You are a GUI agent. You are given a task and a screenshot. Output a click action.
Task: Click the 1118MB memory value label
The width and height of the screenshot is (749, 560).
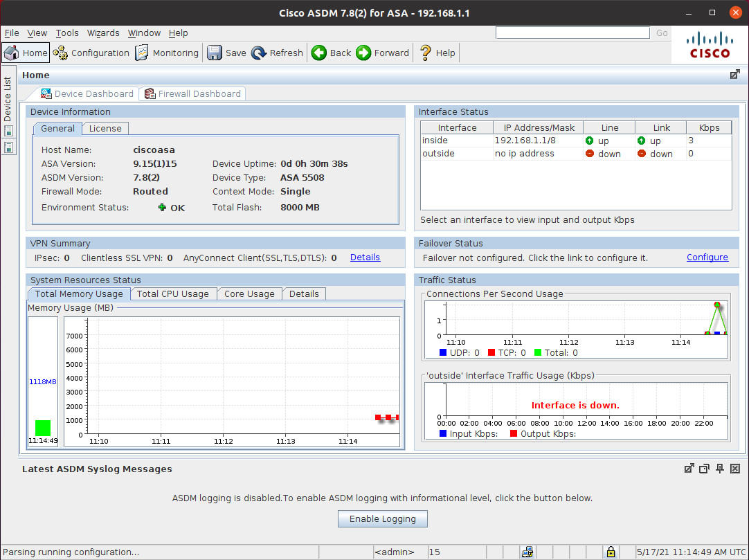click(42, 382)
